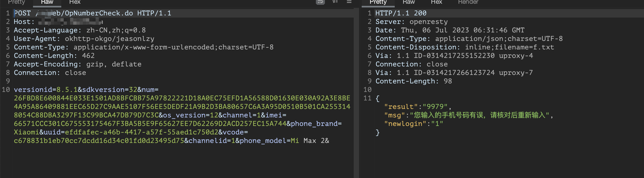Click the response Content-Type application/json header

(469, 39)
